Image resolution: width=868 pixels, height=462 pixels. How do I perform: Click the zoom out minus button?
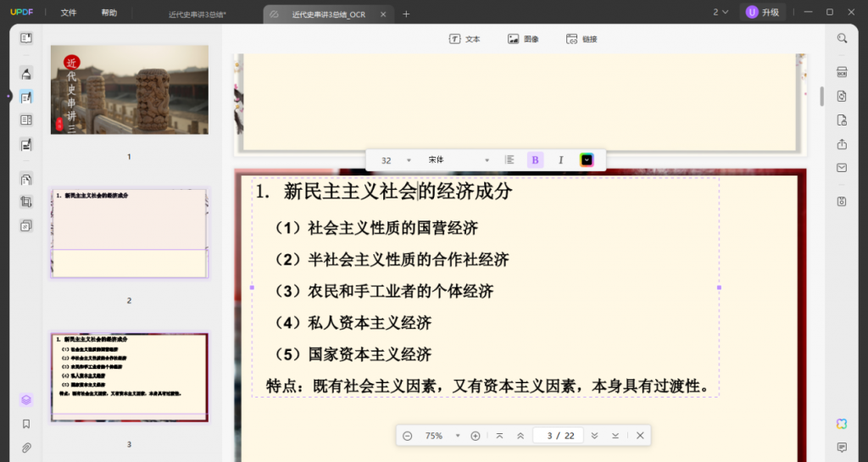(408, 436)
